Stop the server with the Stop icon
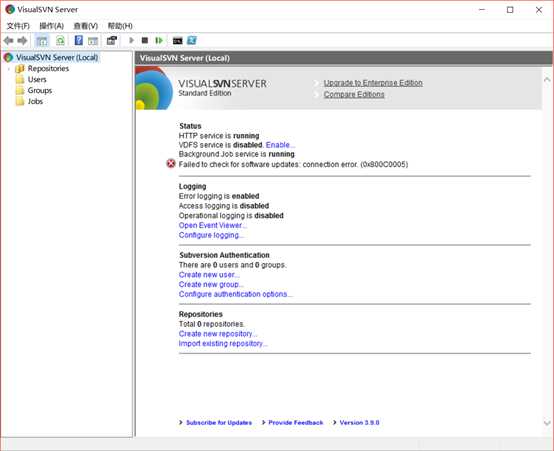554x451 pixels. pos(145,40)
